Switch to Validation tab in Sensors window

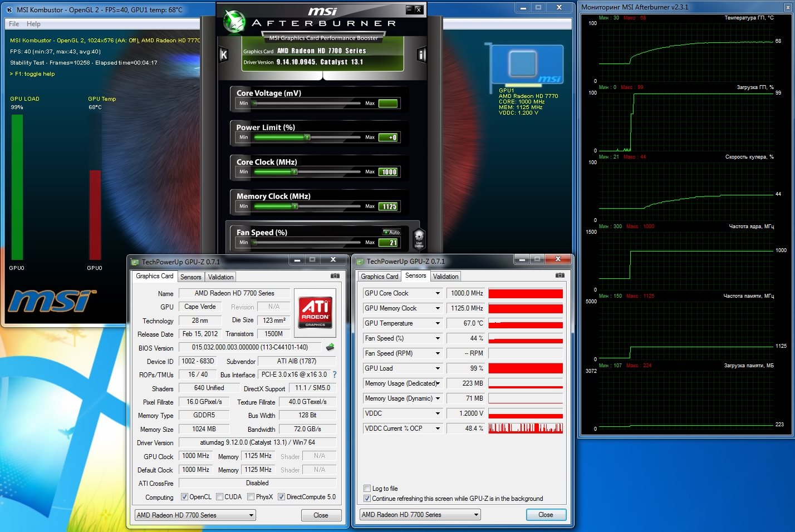[x=445, y=277]
